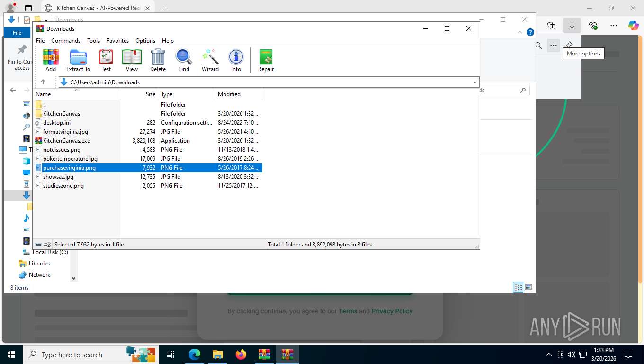The width and height of the screenshot is (644, 364).
Task: Sort the list by the Name column header
Action: (77, 94)
